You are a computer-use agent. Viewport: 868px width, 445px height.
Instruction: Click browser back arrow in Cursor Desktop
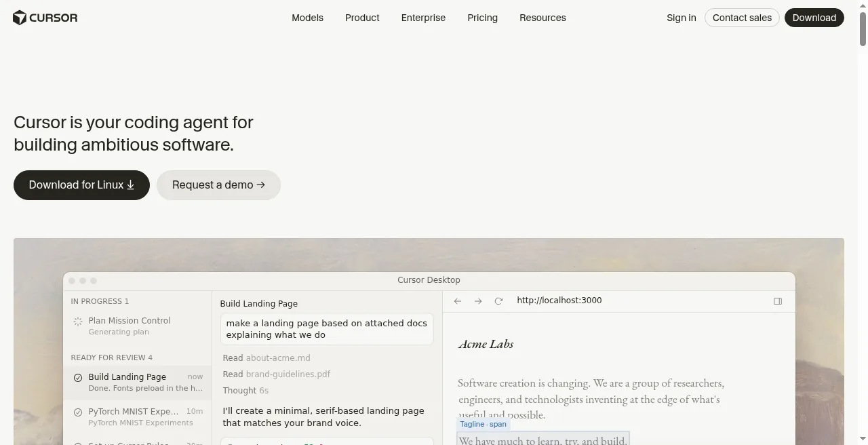click(x=458, y=301)
